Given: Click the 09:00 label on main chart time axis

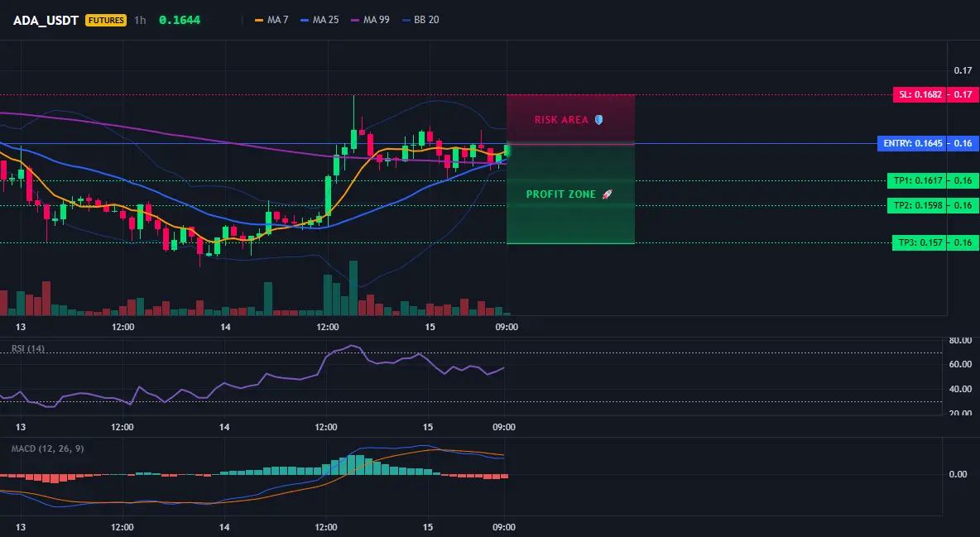Looking at the screenshot, I should coord(507,327).
